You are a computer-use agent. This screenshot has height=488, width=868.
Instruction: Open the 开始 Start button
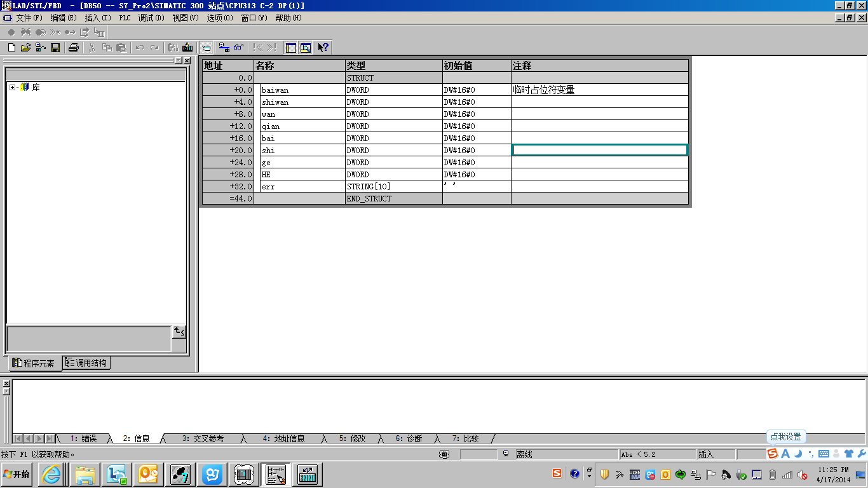(x=17, y=474)
